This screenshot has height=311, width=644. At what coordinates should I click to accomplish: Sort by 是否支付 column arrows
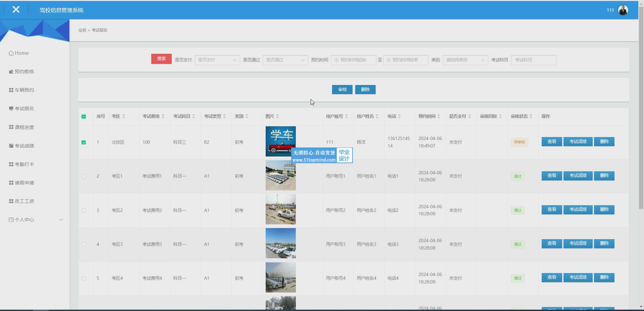tap(470, 116)
